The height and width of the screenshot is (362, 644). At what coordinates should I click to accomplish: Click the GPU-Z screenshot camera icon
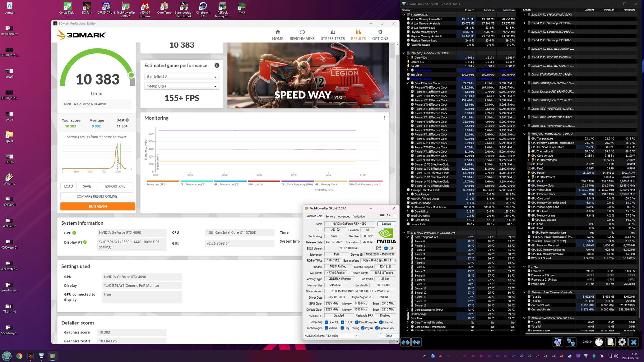(382, 215)
